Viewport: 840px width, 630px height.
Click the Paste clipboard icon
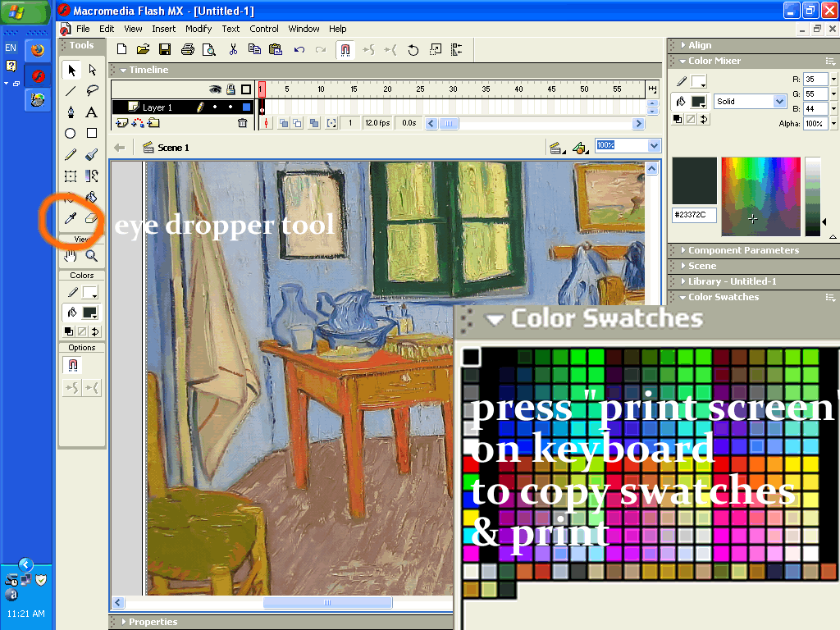pyautogui.click(x=276, y=50)
